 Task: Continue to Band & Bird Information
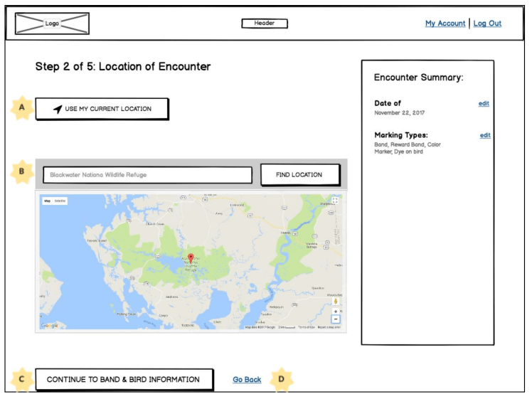click(124, 380)
